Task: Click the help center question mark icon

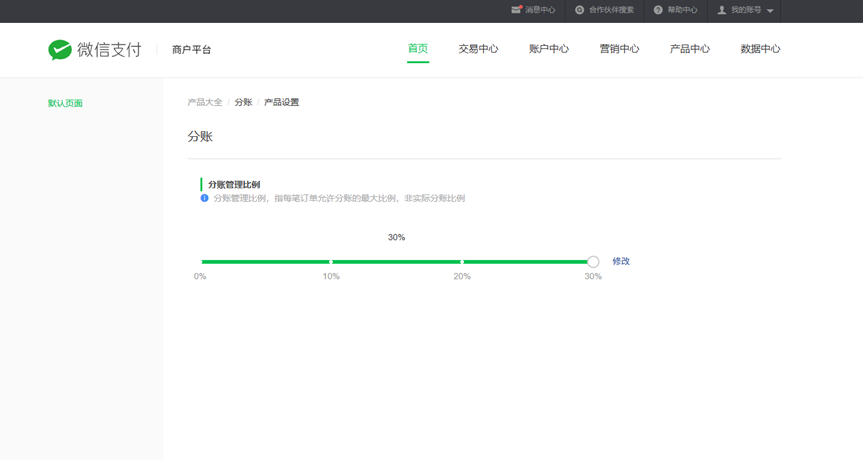Action: (658, 10)
